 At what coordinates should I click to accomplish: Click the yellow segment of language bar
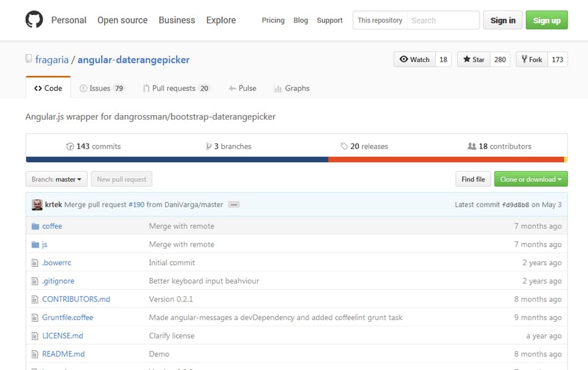click(x=565, y=160)
